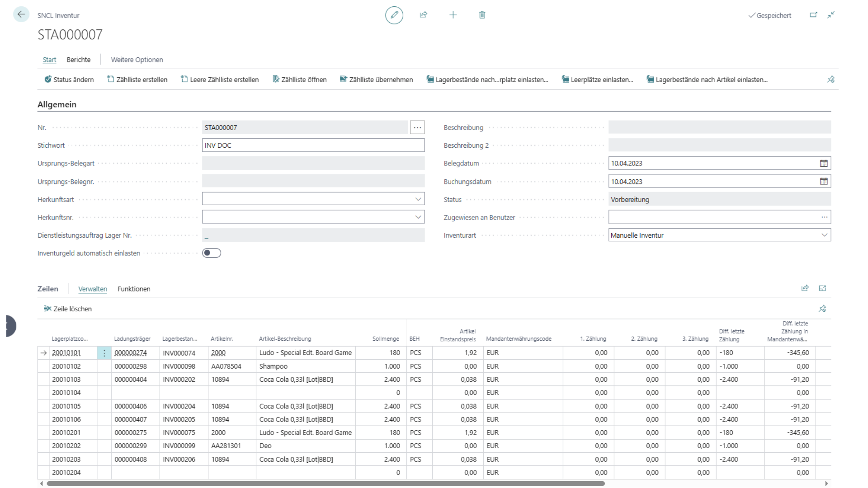
Task: Click Status ändern action
Action: 69,80
